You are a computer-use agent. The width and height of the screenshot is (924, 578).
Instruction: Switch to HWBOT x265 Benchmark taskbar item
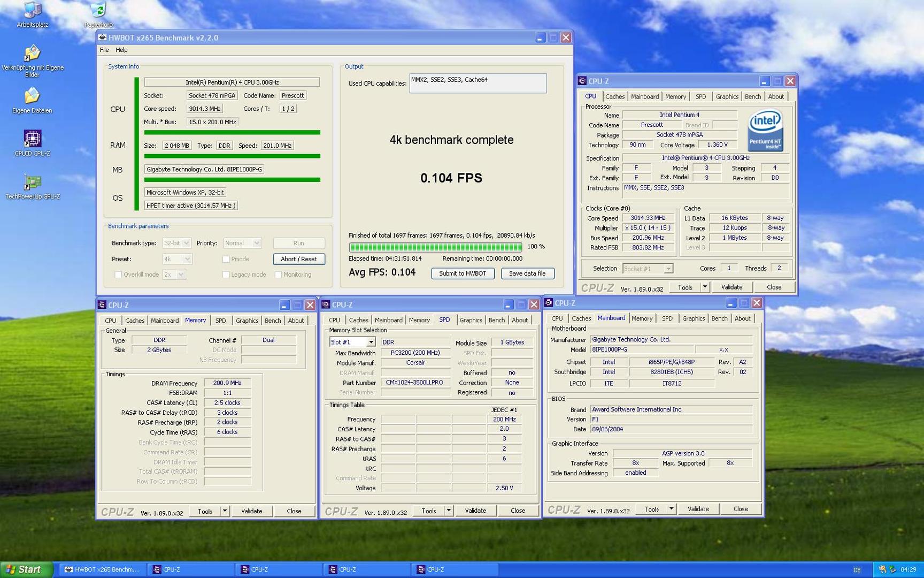click(102, 569)
